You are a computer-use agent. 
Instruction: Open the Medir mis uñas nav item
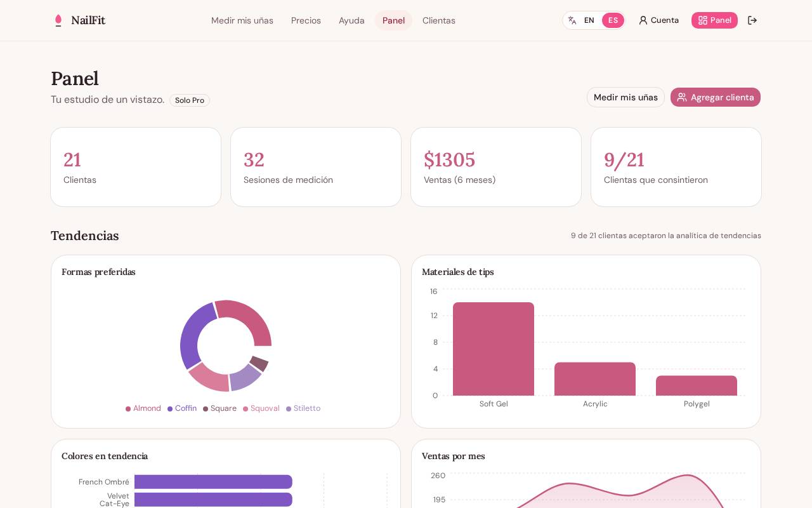click(242, 20)
